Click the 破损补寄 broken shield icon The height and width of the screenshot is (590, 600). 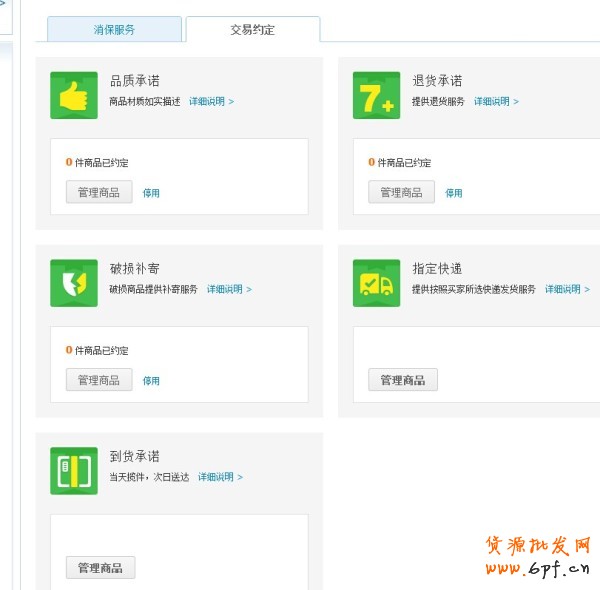click(x=74, y=283)
